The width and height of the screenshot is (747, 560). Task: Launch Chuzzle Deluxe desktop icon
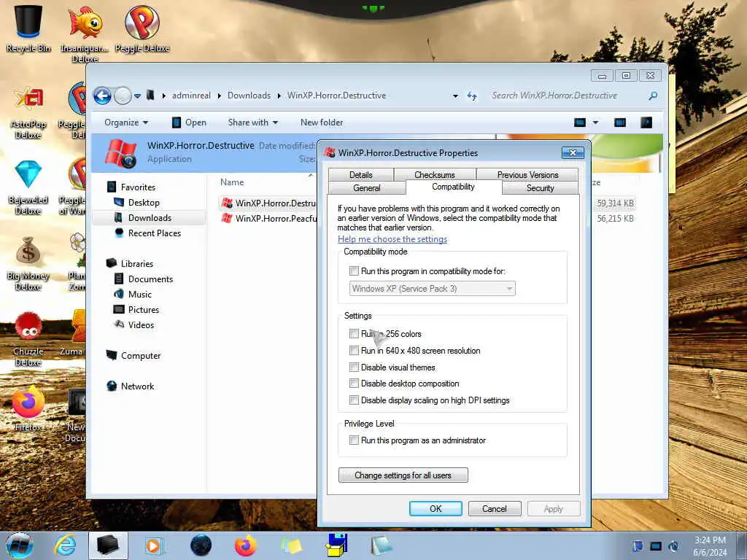pos(28,340)
